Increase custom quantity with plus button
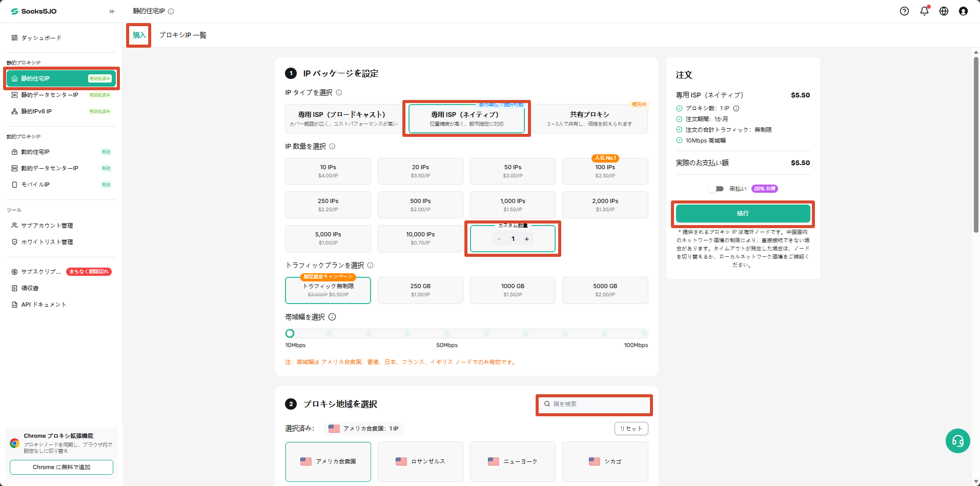The height and width of the screenshot is (486, 980). tap(527, 239)
